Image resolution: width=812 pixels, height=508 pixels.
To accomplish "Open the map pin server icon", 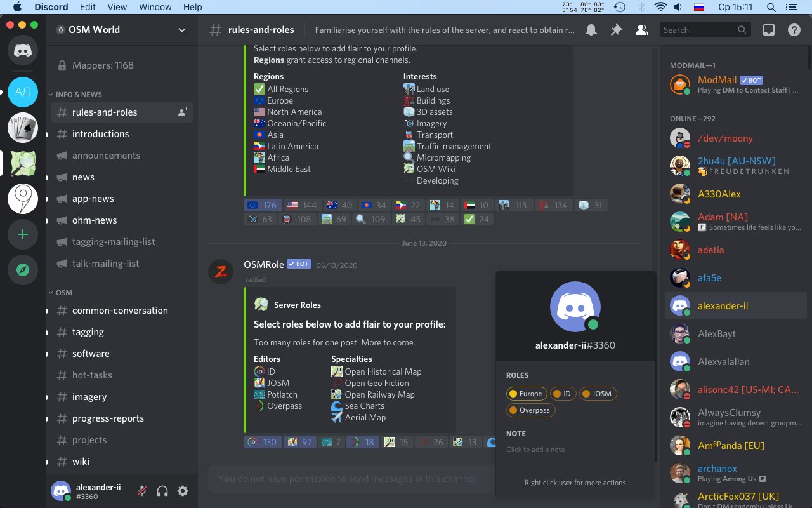I will [x=23, y=199].
